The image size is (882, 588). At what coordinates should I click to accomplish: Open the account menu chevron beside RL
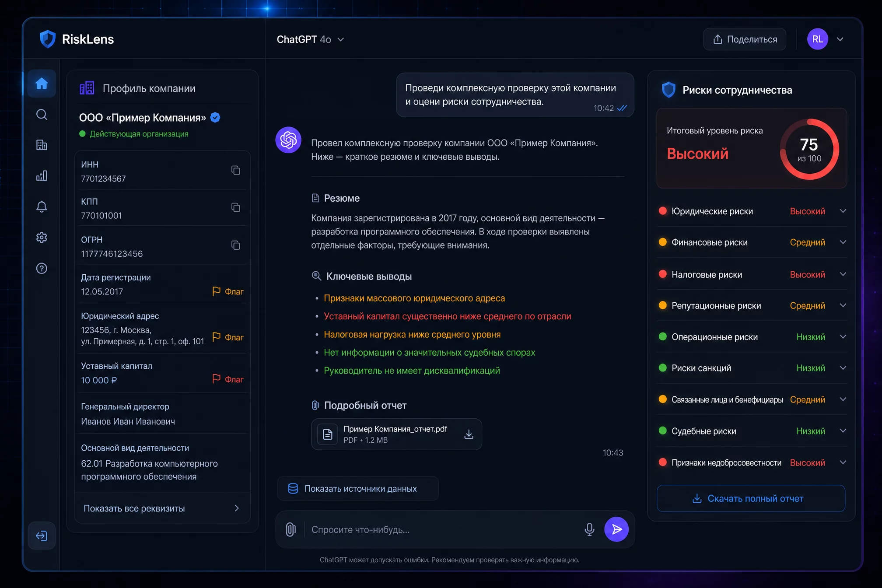(840, 39)
